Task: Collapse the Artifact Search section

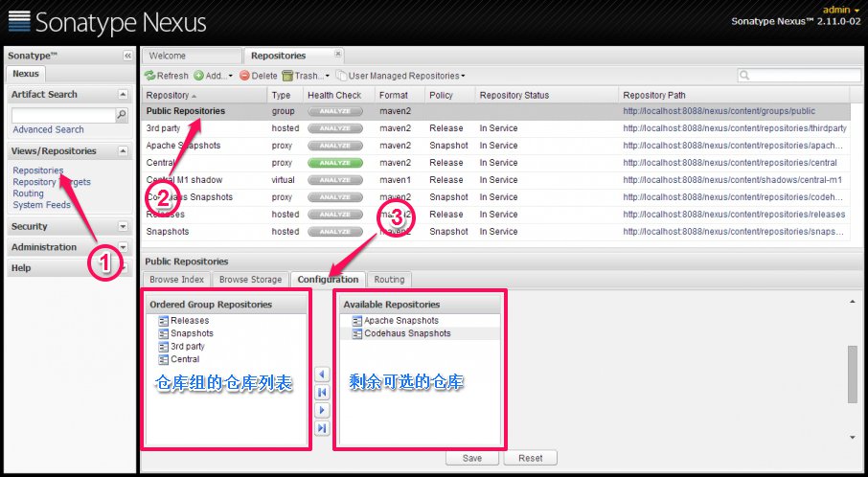Action: point(123,95)
